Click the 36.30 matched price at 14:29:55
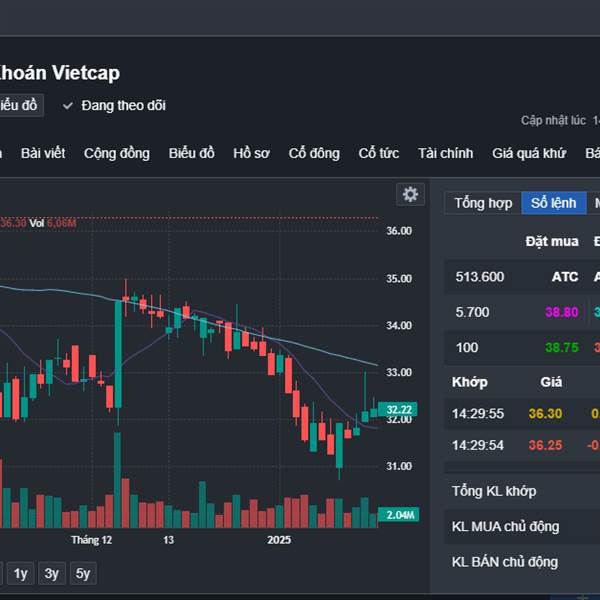Screen dimensions: 600x600 click(545, 414)
